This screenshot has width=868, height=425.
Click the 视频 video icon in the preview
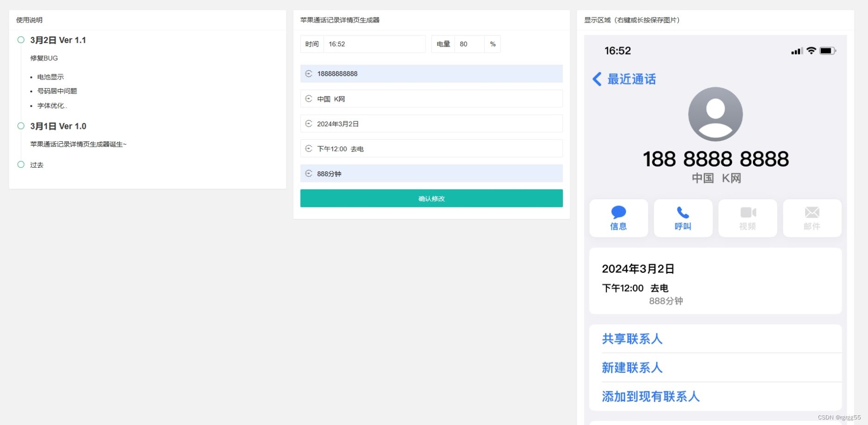(748, 212)
